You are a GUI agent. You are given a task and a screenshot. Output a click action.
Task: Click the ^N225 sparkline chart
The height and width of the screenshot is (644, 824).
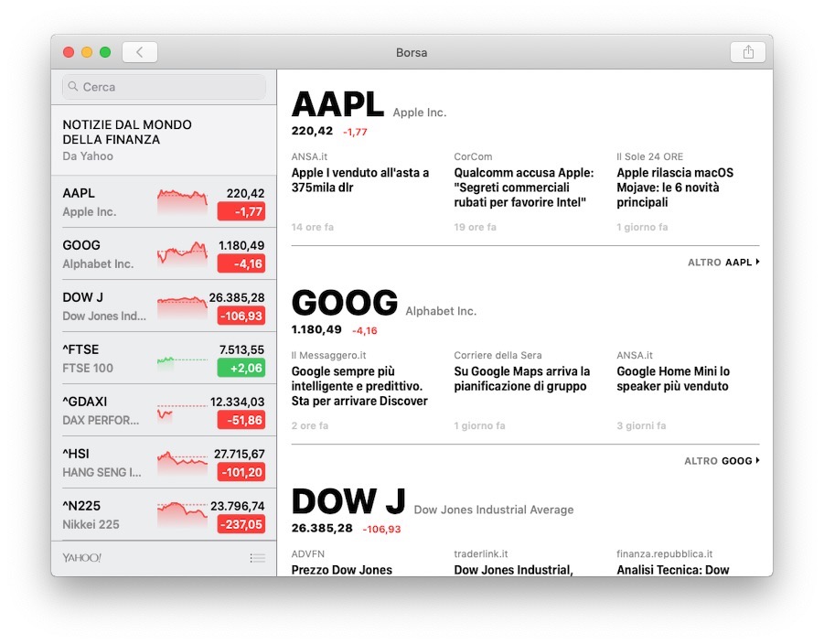pyautogui.click(x=182, y=514)
